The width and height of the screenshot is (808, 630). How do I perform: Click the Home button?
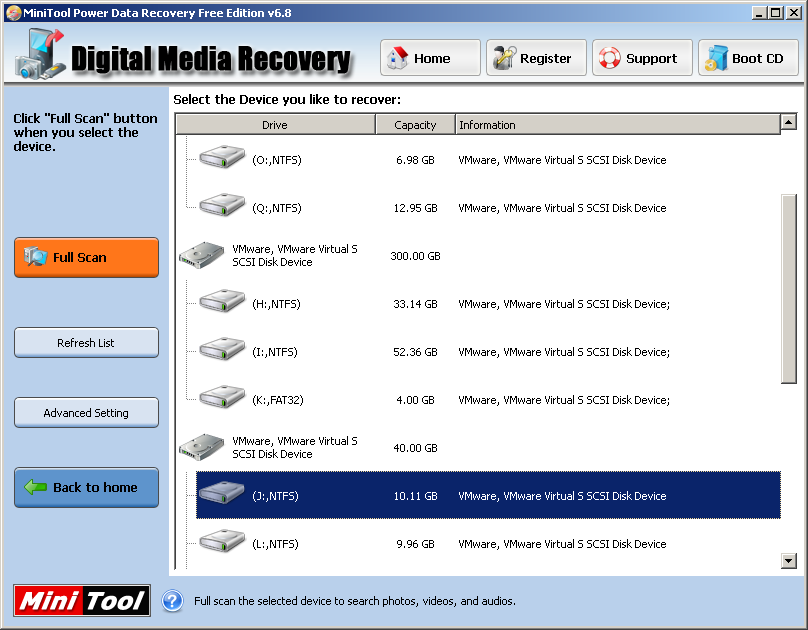click(430, 58)
